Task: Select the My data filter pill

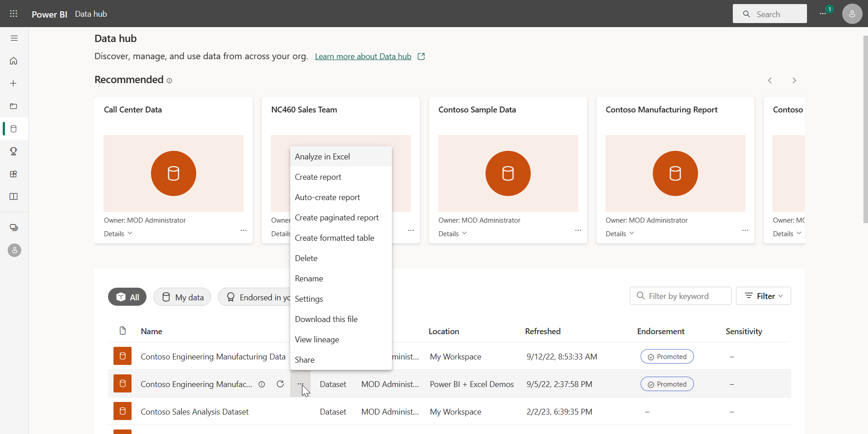Action: click(182, 297)
